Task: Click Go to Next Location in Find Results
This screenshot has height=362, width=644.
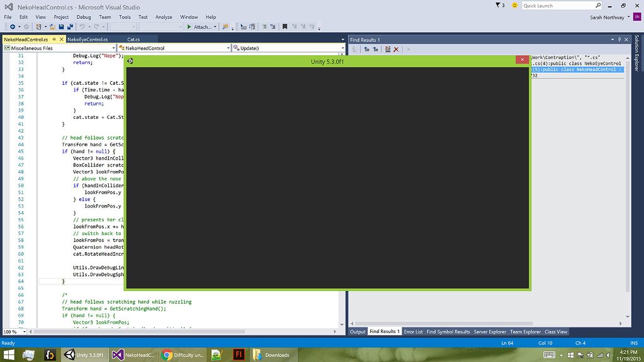Action: (x=375, y=49)
